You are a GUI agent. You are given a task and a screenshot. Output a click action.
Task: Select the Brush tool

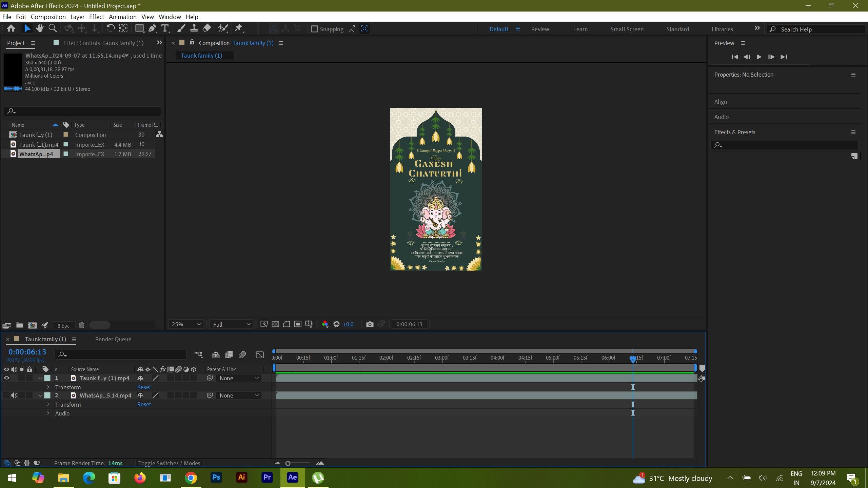[181, 28]
